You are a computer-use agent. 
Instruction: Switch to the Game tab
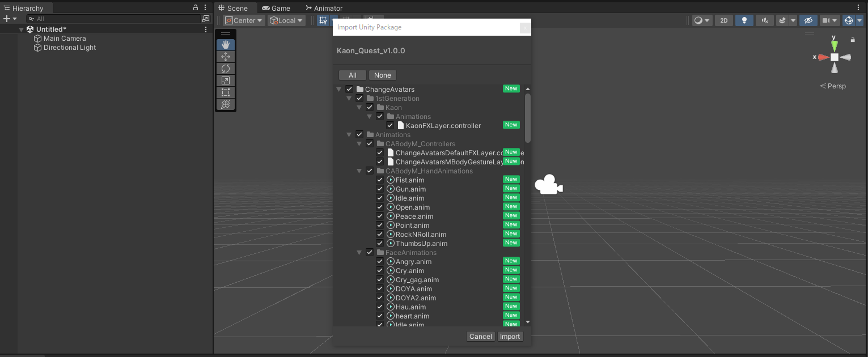point(276,8)
